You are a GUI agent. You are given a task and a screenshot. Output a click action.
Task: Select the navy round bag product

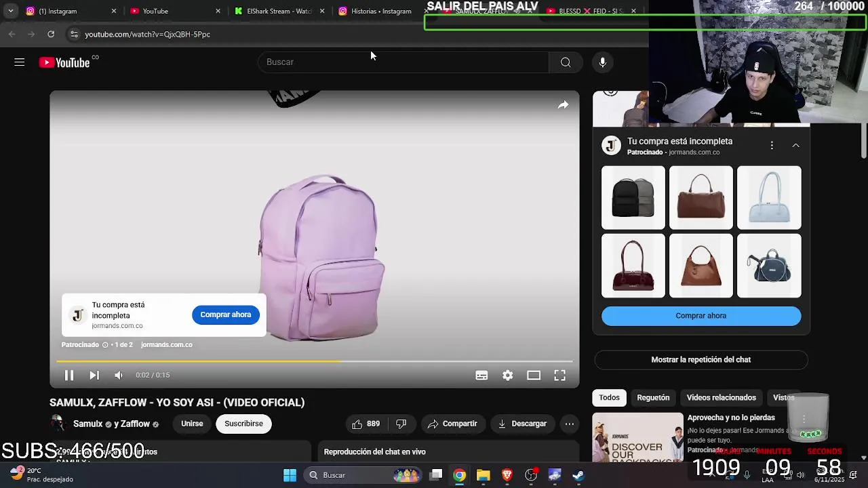click(x=769, y=266)
